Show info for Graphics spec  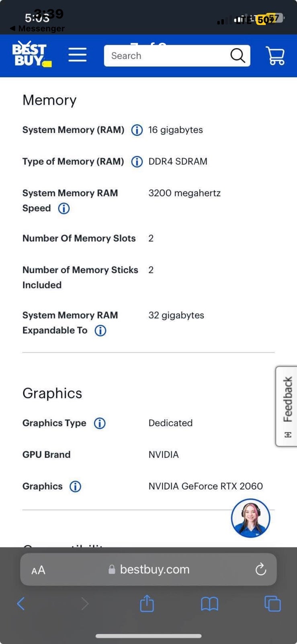[75, 487]
